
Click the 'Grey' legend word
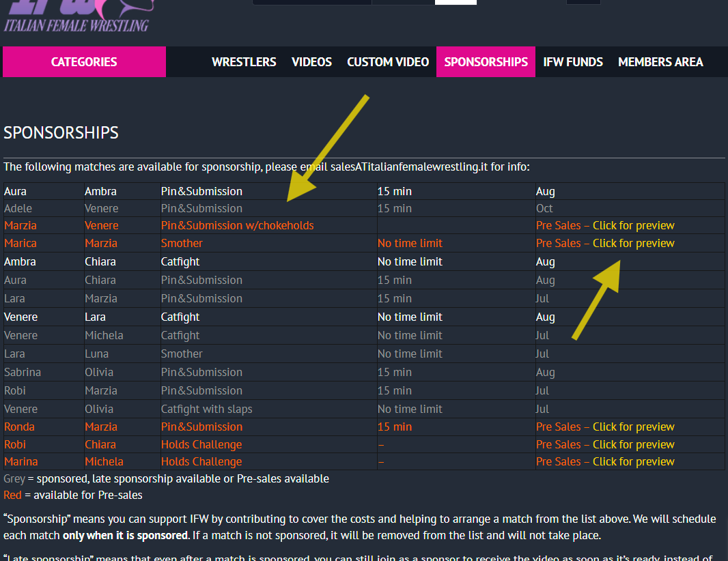pyautogui.click(x=14, y=479)
